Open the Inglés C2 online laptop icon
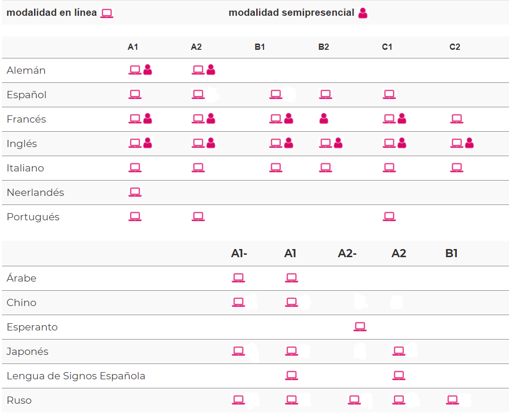The height and width of the screenshot is (420, 509). (457, 143)
